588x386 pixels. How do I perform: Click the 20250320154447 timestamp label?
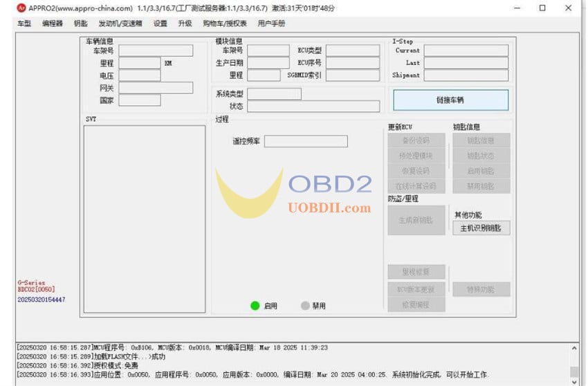[42, 300]
